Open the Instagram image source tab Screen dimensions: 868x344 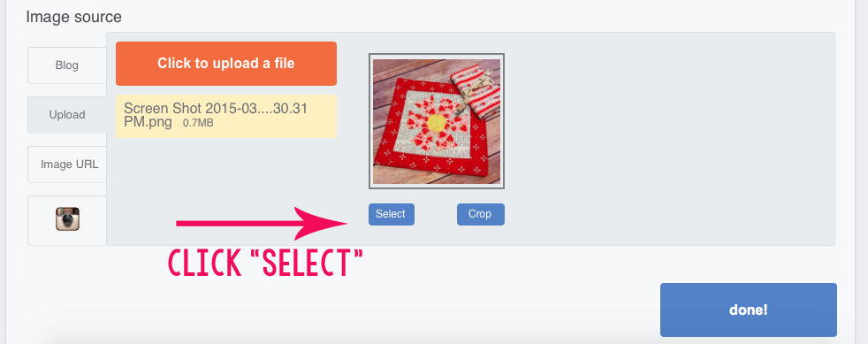click(67, 220)
